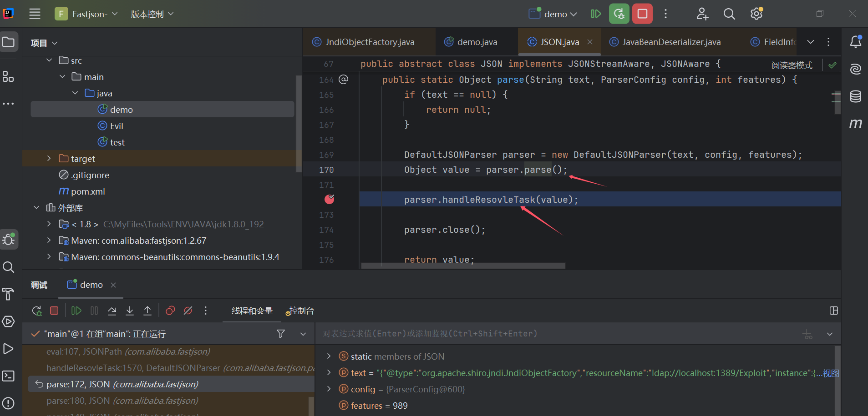Pause program in the debug toolbar

tap(94, 311)
